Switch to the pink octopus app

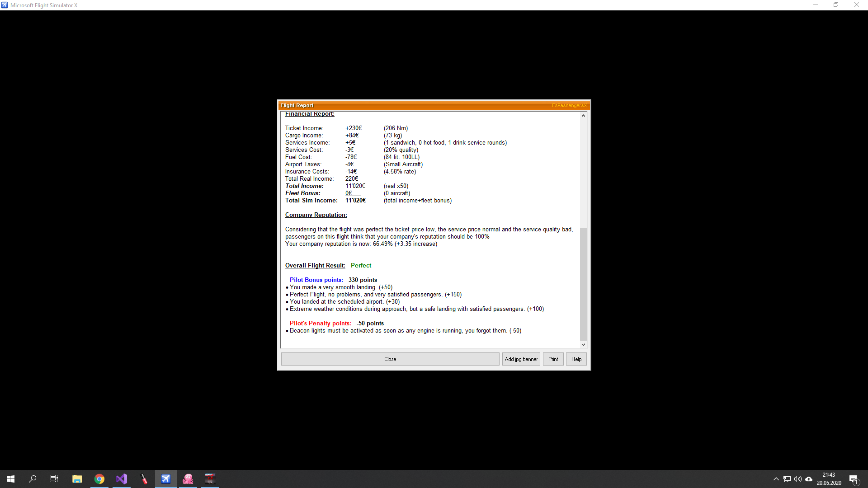click(x=188, y=479)
